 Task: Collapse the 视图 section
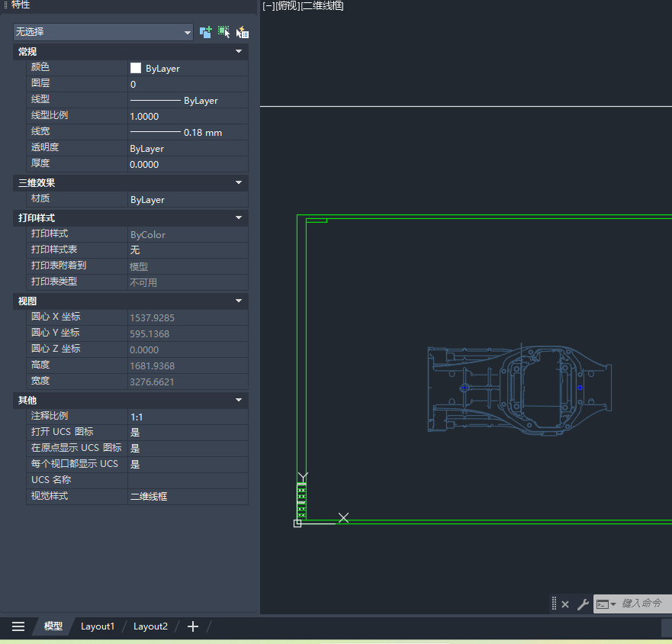(x=239, y=301)
